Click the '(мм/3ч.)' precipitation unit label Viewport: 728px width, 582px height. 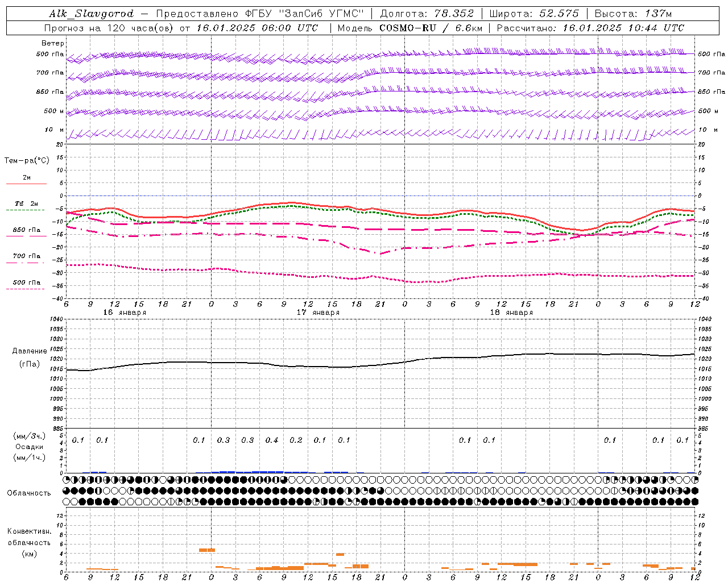coord(30,436)
